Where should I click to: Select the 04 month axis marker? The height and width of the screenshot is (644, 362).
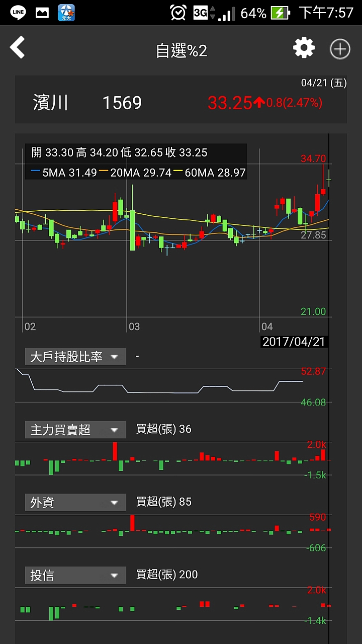click(266, 327)
